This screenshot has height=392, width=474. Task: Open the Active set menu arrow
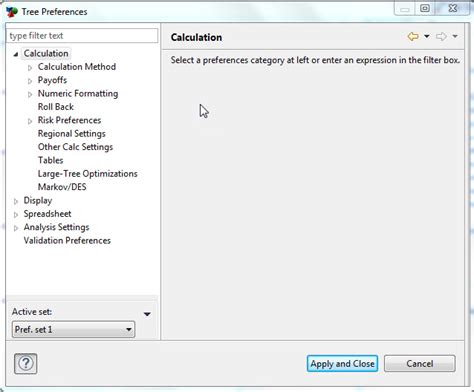tap(147, 314)
